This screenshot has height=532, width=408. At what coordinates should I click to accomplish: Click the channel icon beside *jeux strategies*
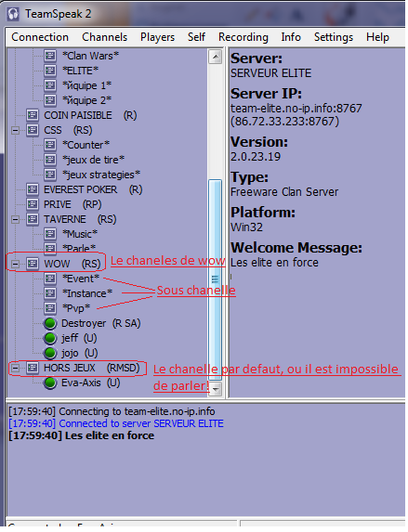tap(50, 175)
